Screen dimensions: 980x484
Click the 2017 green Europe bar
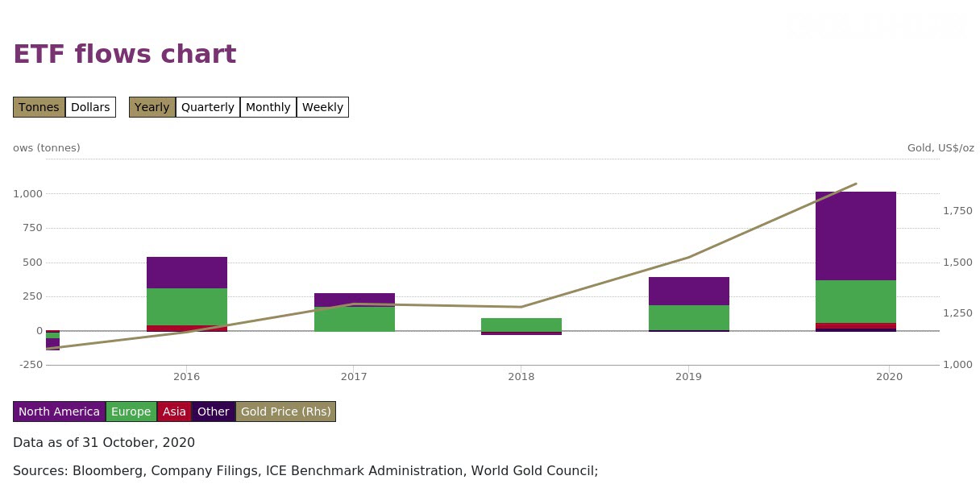click(355, 319)
